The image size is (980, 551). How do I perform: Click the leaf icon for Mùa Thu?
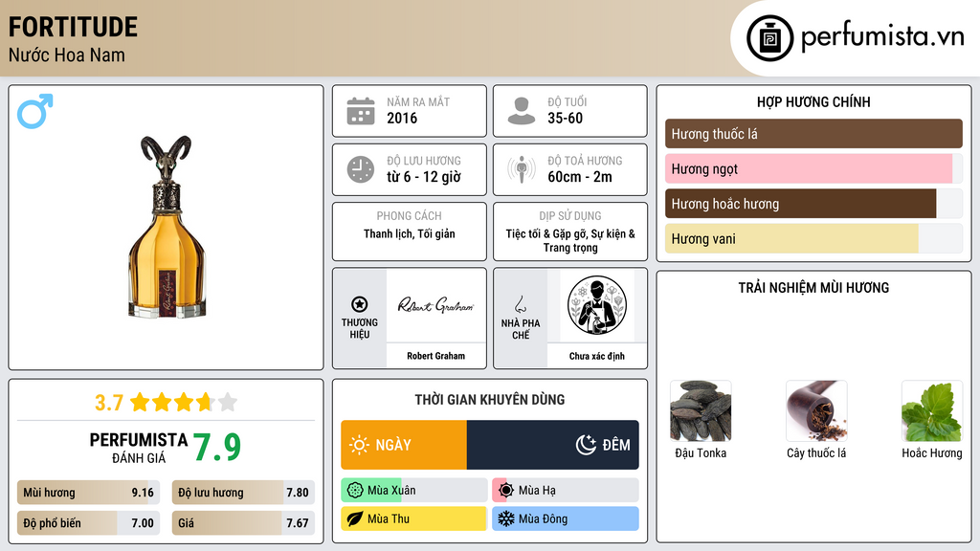355,518
